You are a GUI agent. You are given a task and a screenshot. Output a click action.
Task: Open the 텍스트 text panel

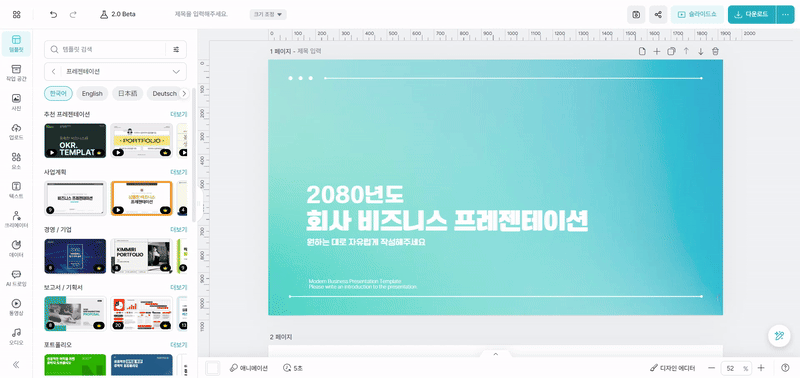pos(16,190)
